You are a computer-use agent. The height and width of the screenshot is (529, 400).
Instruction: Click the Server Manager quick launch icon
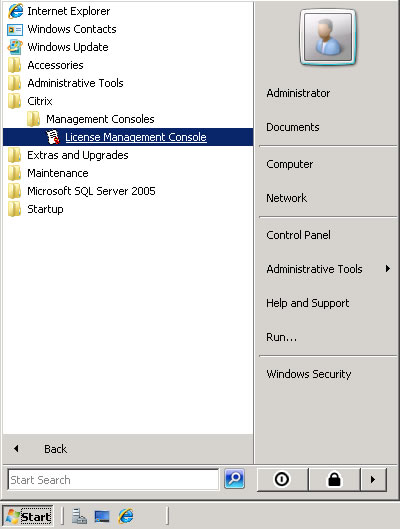[x=80, y=516]
